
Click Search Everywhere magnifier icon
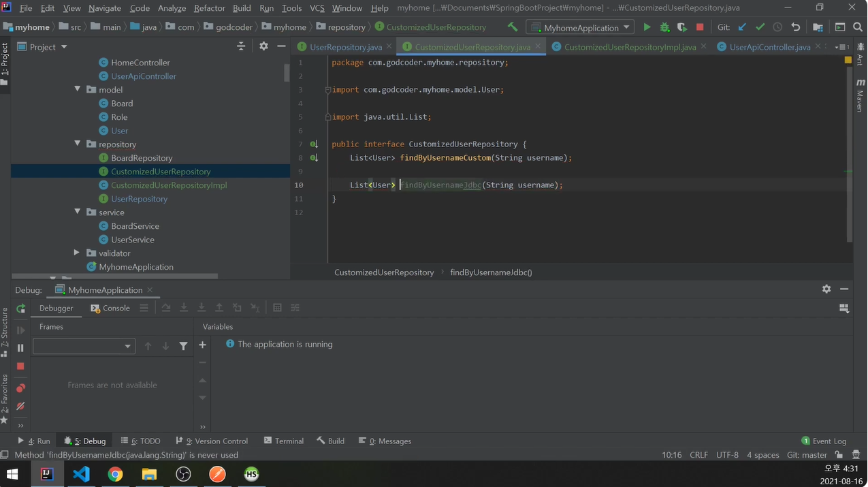point(858,27)
